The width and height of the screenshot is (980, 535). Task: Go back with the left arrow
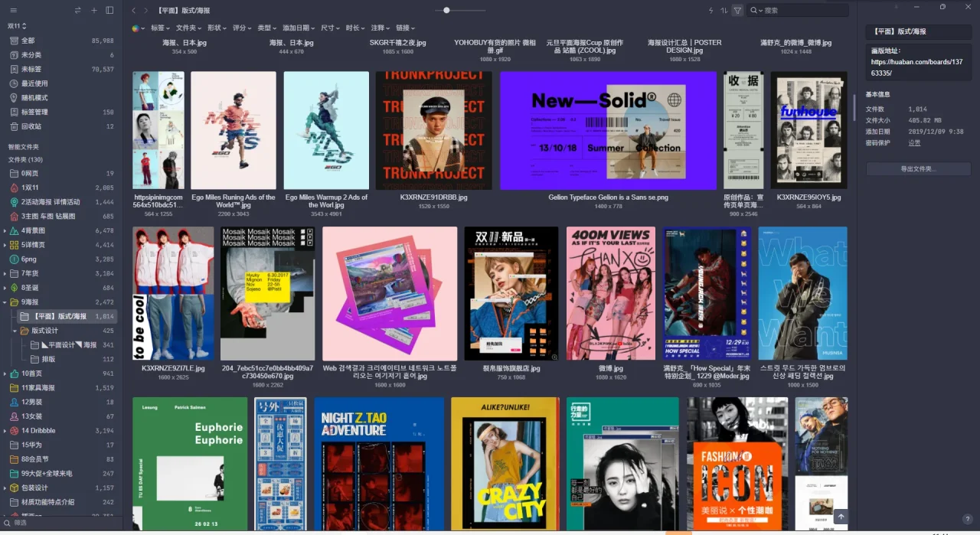click(x=134, y=11)
